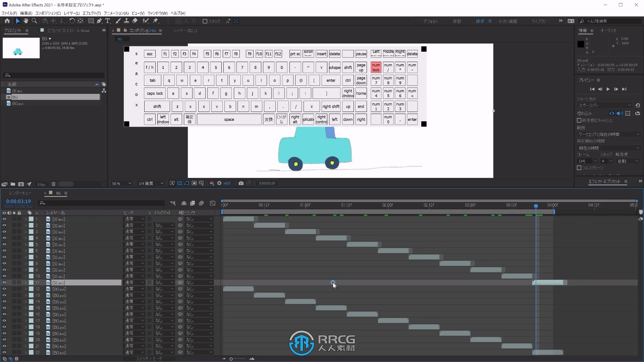Viewport: 644px width, 362px height.
Task: Select the Pen tool
Action: pyautogui.click(x=99, y=21)
